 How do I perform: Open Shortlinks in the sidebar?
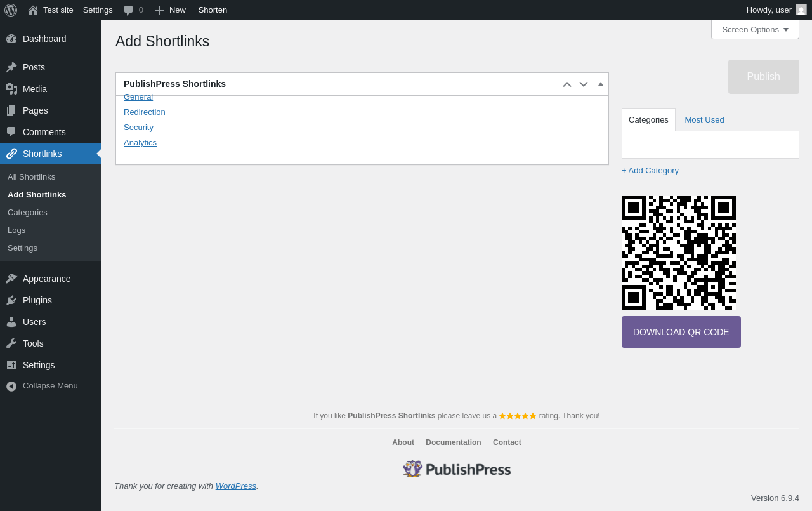[51, 154]
